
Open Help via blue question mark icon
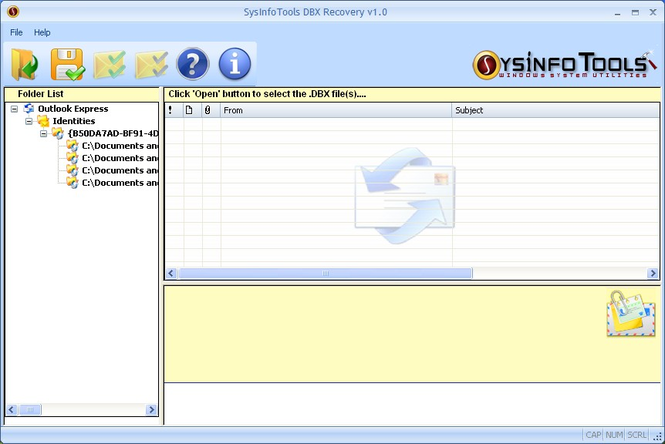(x=193, y=64)
